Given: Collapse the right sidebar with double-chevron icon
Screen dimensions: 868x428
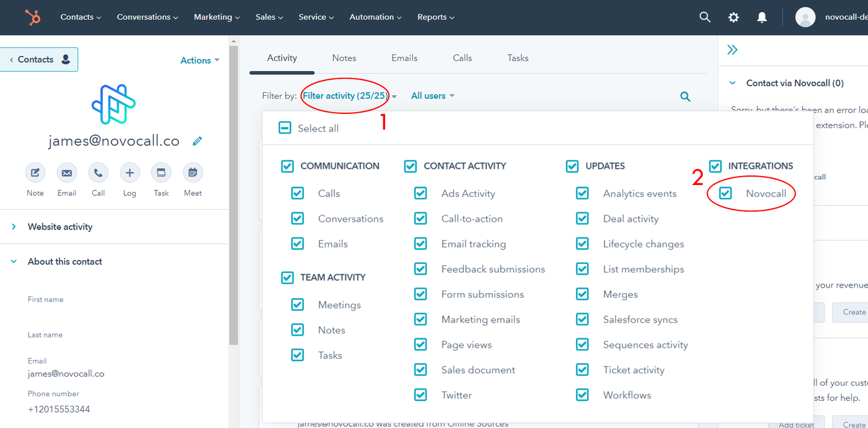Looking at the screenshot, I should (732, 50).
